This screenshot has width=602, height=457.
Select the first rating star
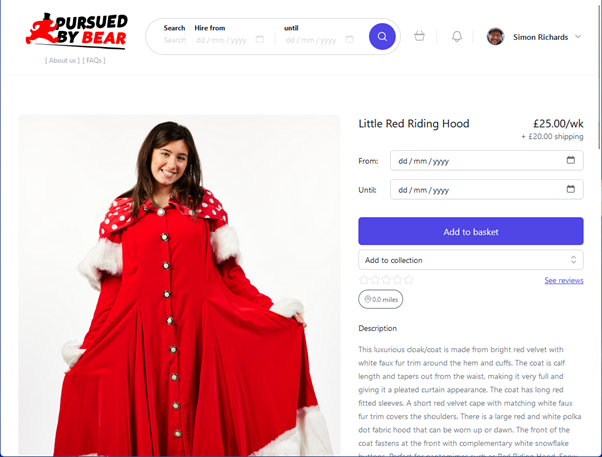point(364,280)
